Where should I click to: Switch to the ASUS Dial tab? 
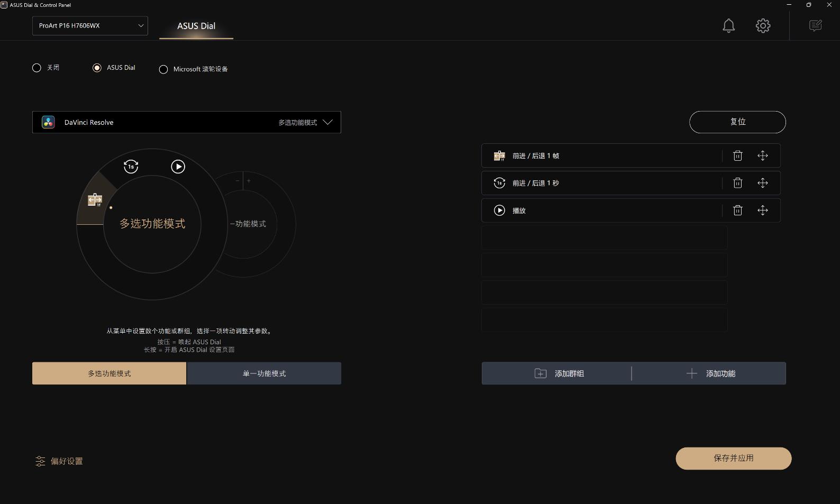click(x=196, y=26)
